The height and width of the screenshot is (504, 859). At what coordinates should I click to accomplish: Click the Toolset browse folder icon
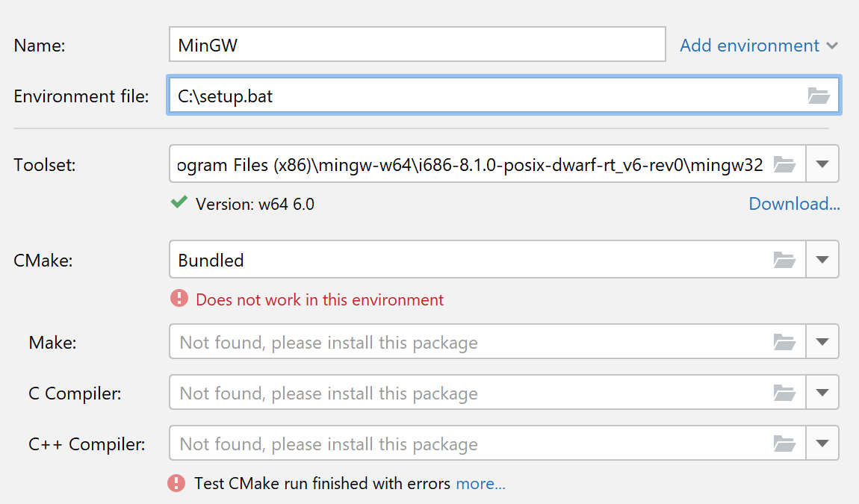click(784, 164)
